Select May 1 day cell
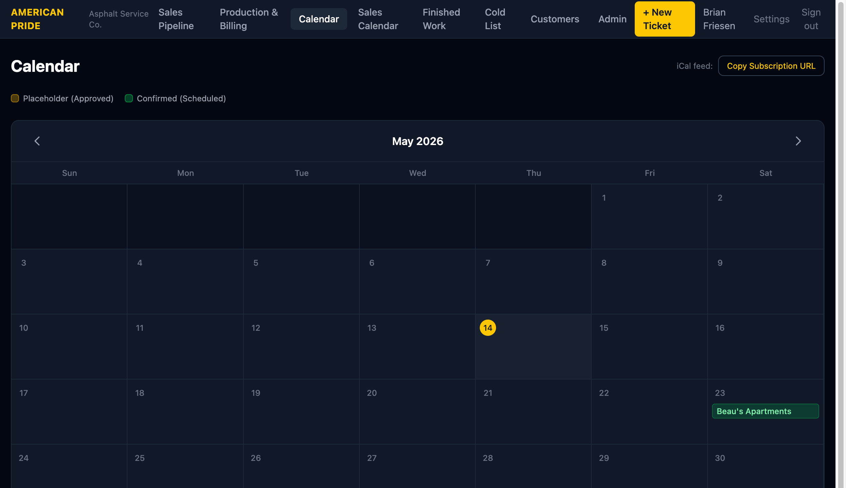The image size is (868, 488). pos(649,217)
